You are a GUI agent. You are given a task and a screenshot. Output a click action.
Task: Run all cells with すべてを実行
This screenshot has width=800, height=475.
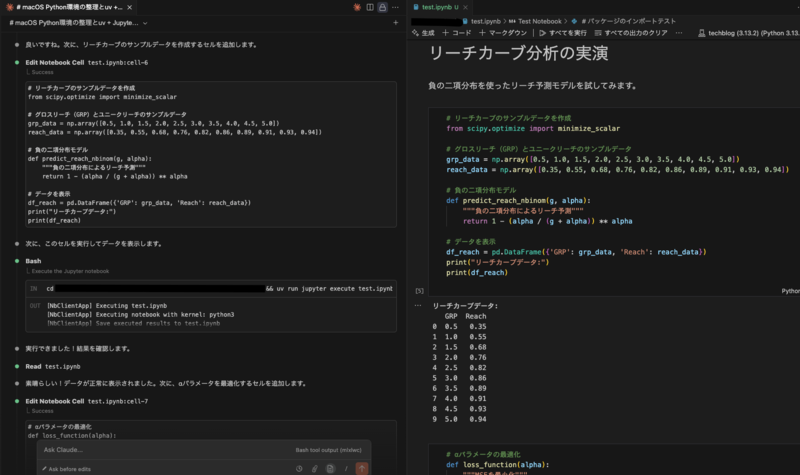[563, 33]
